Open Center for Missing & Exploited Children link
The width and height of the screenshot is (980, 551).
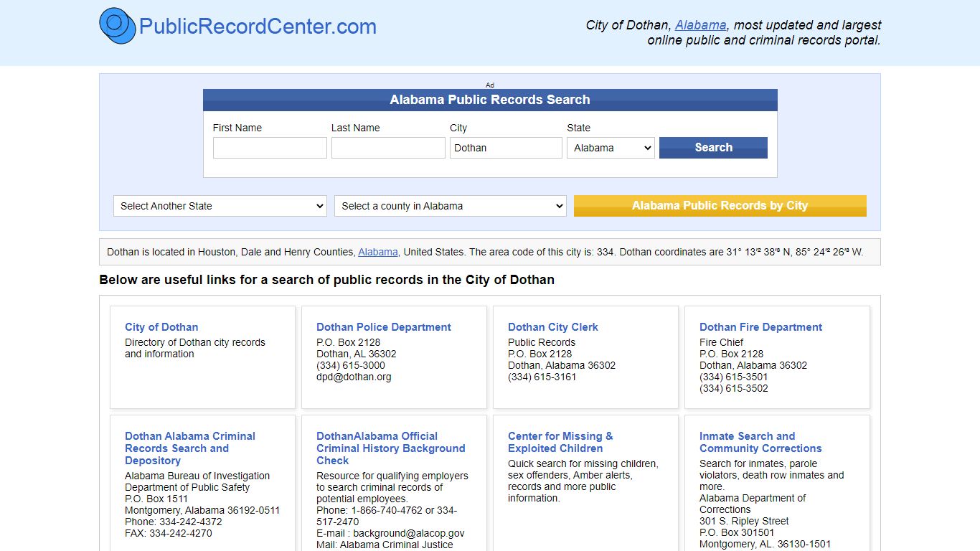(560, 442)
